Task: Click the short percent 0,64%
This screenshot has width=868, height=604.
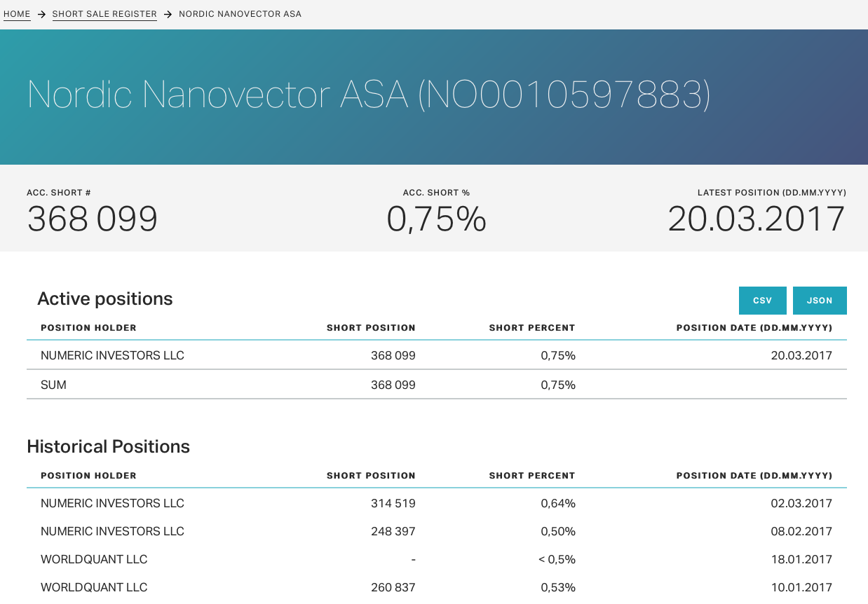Action: pos(558,503)
